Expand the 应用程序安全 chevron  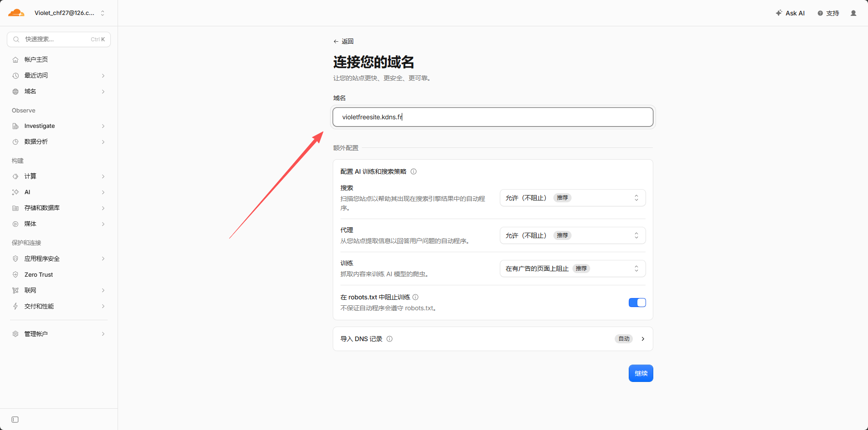(x=103, y=259)
